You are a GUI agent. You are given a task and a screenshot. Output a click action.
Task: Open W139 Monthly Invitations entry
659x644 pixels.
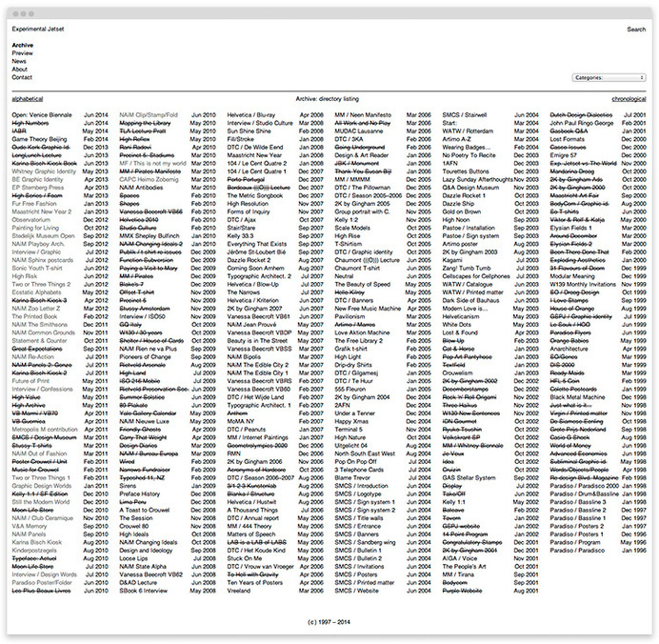[x=583, y=284]
